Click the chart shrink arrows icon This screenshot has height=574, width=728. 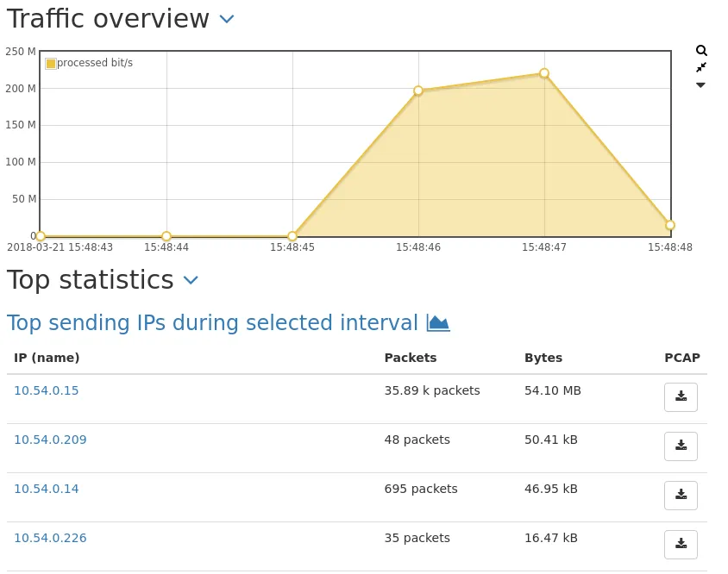tap(701, 67)
